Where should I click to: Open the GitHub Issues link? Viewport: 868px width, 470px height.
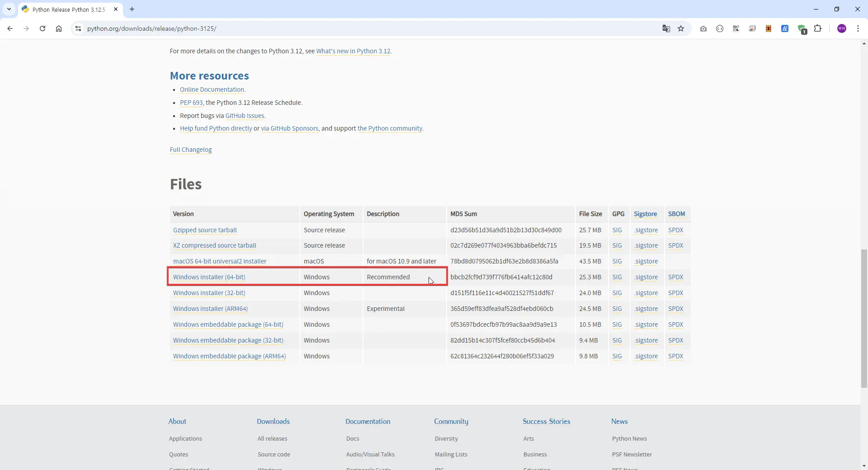(245, 116)
